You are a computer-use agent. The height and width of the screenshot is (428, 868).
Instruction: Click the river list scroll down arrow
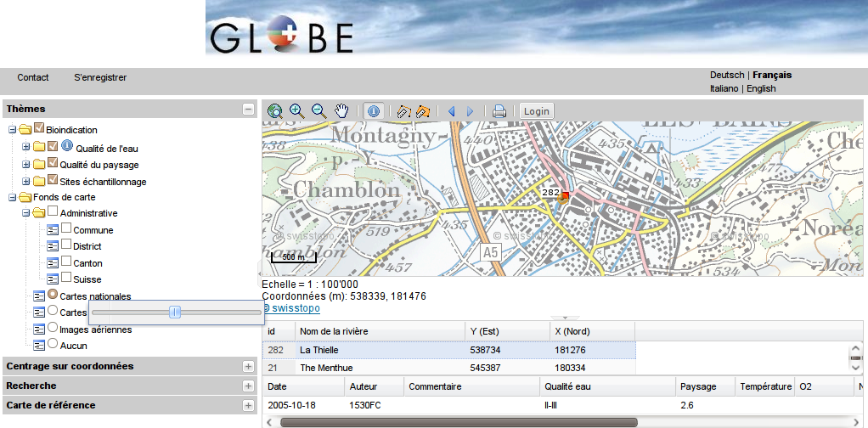[856, 368]
